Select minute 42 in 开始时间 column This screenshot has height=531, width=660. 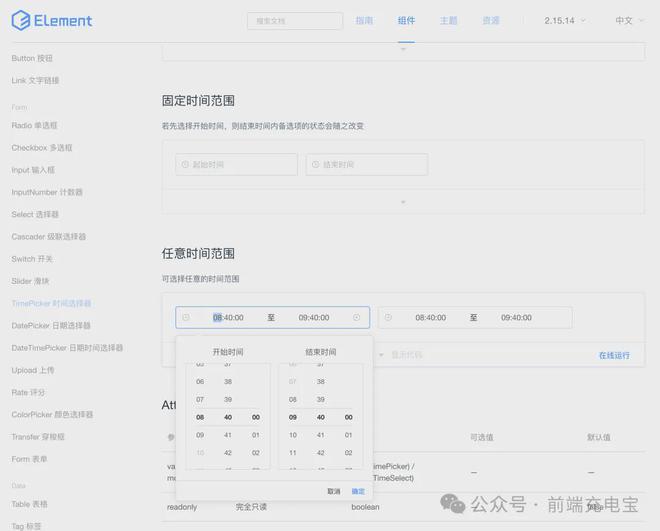[x=228, y=453]
